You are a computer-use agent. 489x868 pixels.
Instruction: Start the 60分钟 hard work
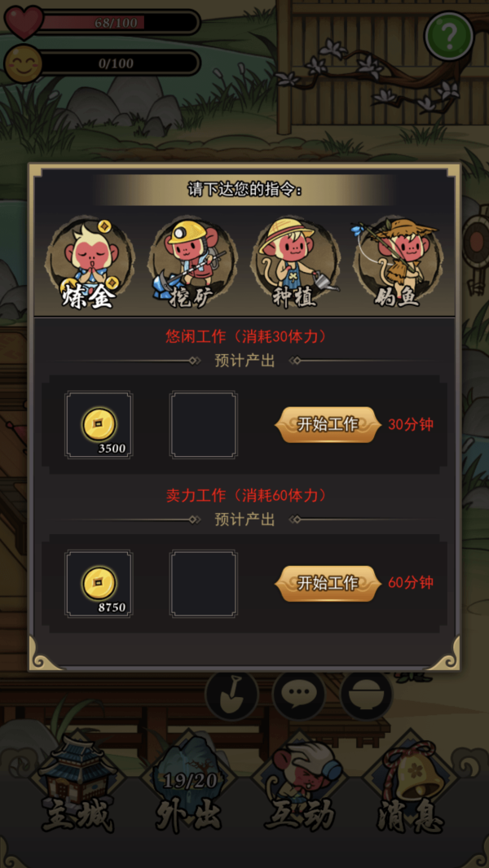pyautogui.click(x=328, y=583)
